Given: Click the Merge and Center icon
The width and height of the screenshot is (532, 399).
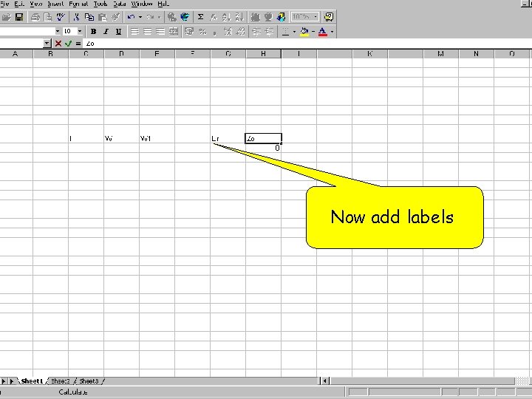Looking at the screenshot, I should [174, 32].
